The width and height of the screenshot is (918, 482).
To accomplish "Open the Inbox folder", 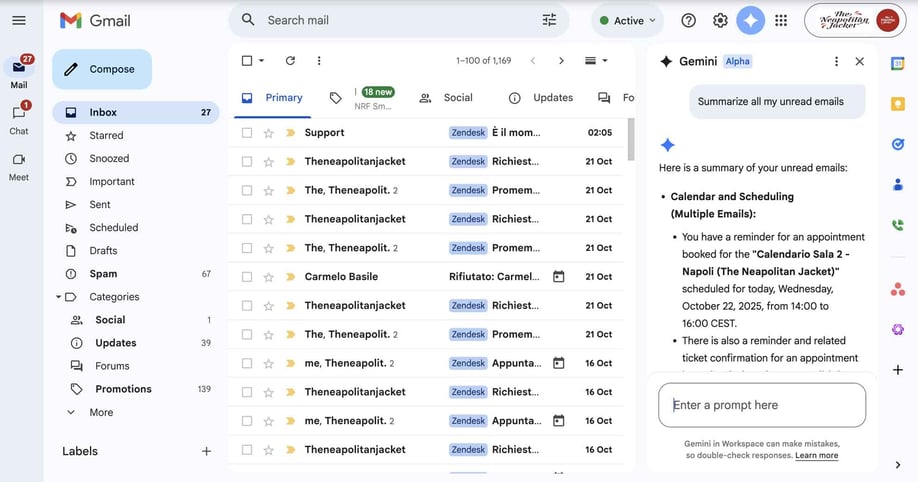I will pos(136,112).
